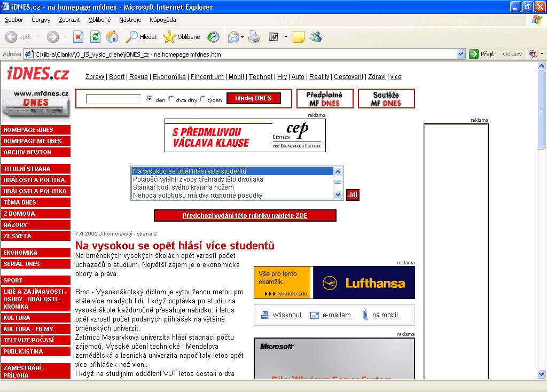Open the History clock icon
Image resolution: width=547 pixels, height=392 pixels.
pyautogui.click(x=213, y=37)
